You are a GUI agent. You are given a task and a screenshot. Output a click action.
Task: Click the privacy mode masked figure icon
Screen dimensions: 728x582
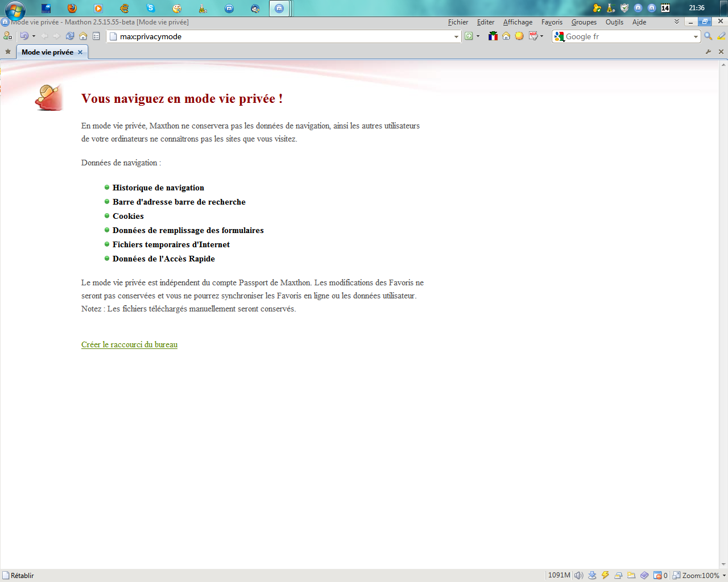tap(49, 98)
